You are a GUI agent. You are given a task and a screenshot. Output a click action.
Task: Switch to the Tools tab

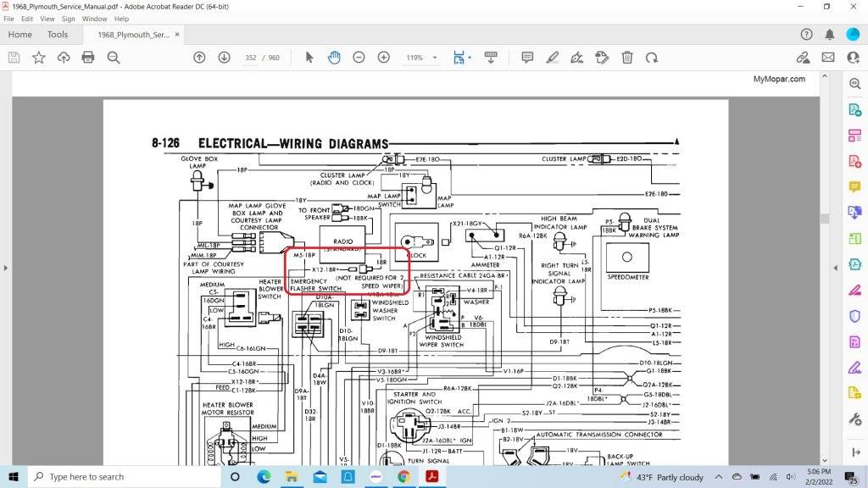click(58, 35)
